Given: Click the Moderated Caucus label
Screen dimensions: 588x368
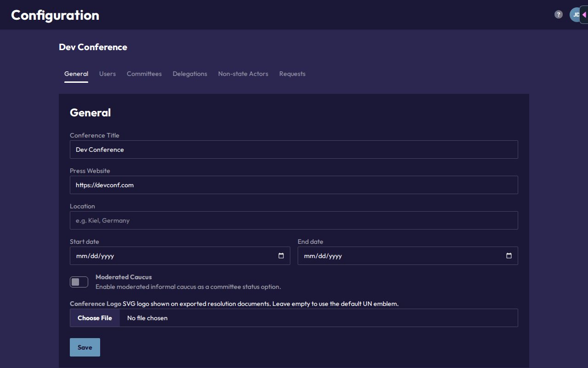Looking at the screenshot, I should point(124,277).
